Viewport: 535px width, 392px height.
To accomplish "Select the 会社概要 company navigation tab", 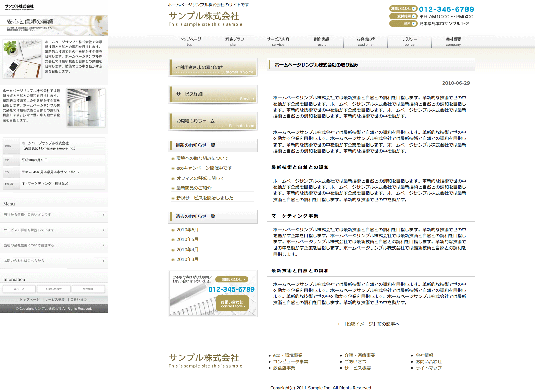I will (453, 42).
